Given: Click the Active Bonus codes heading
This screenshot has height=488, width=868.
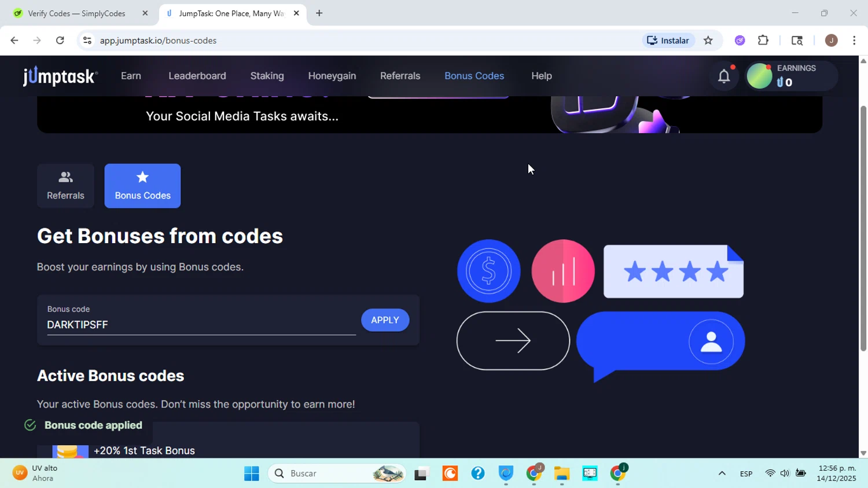Looking at the screenshot, I should 111,376.
